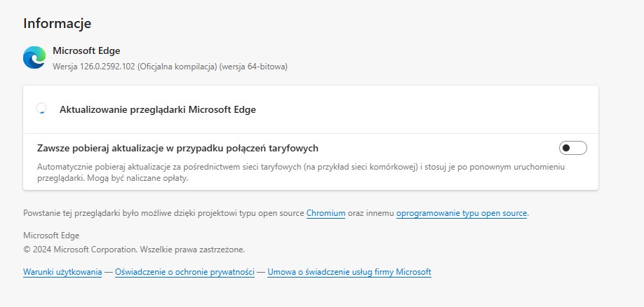
Task: Open 'Umowa o świadczenie usług firmy Microsoft' link
Action: 349,272
